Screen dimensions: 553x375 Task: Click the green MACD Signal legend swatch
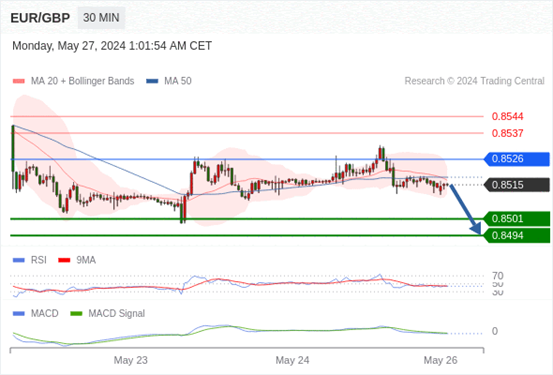(x=76, y=314)
